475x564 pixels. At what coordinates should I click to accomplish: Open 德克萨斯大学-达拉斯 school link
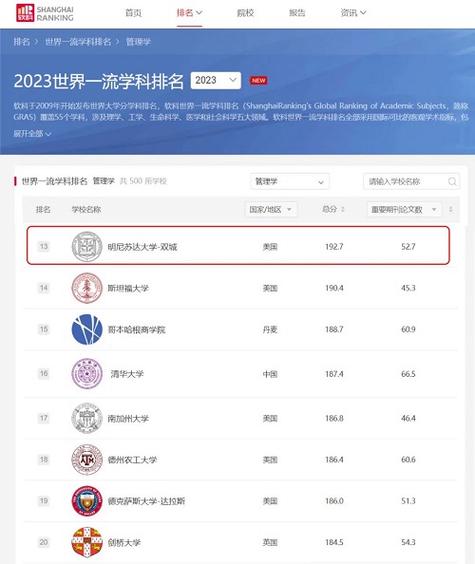click(x=146, y=501)
